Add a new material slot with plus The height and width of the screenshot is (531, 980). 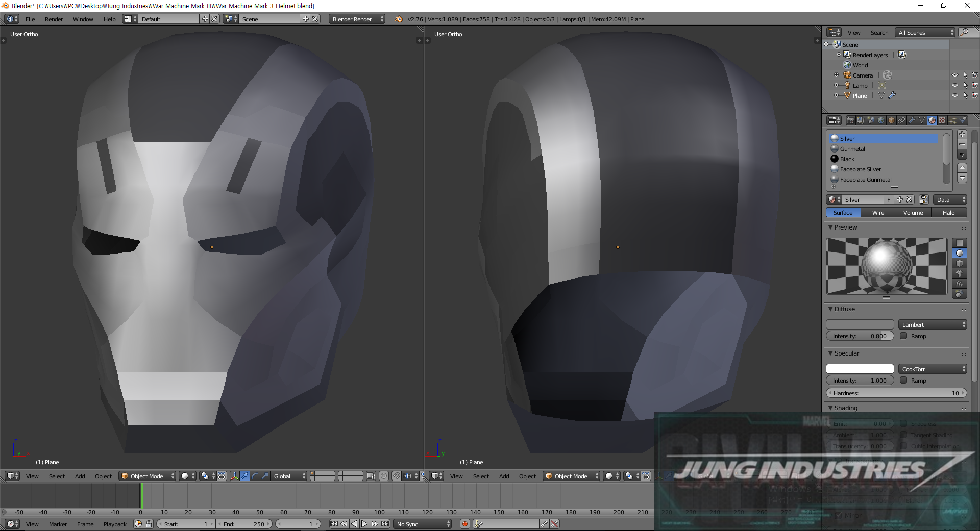(x=962, y=134)
